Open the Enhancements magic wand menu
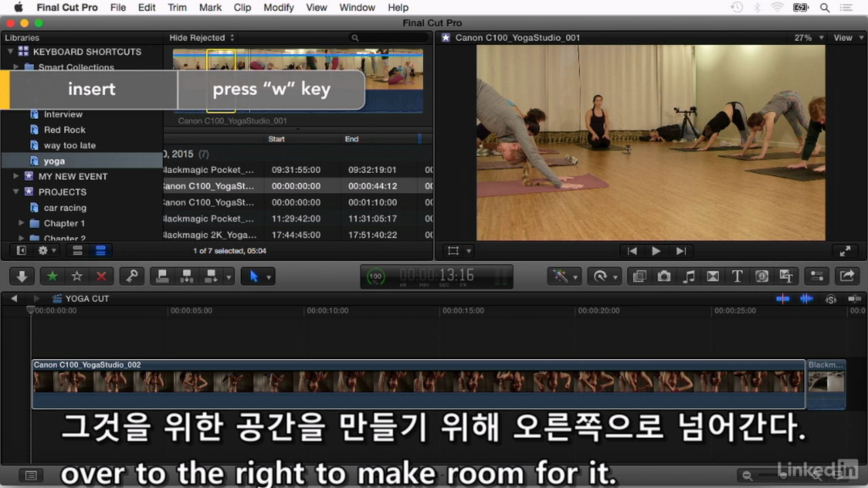The height and width of the screenshot is (488, 868). click(x=565, y=276)
